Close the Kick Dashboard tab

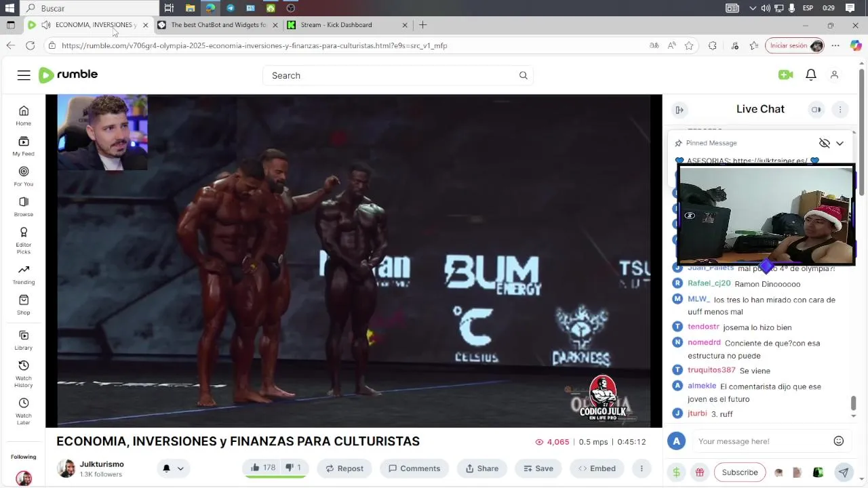405,25
